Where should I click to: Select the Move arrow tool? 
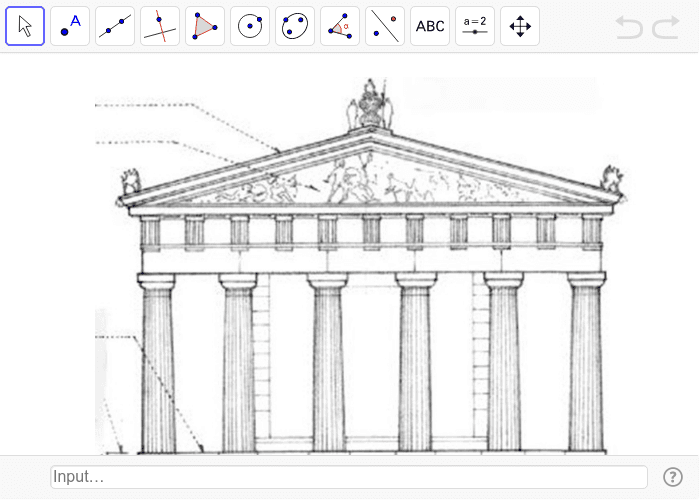pyautogui.click(x=25, y=26)
